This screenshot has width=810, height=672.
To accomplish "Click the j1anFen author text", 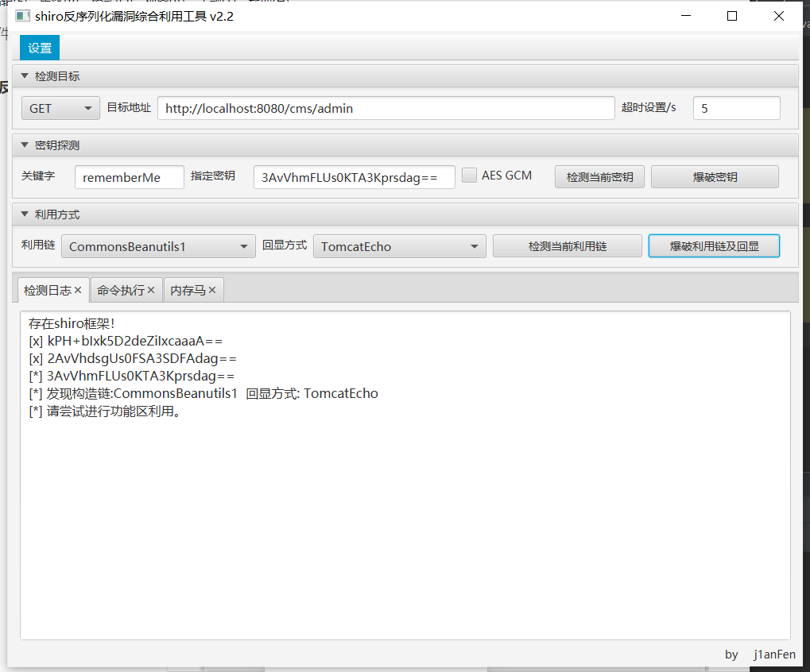I will click(x=774, y=655).
